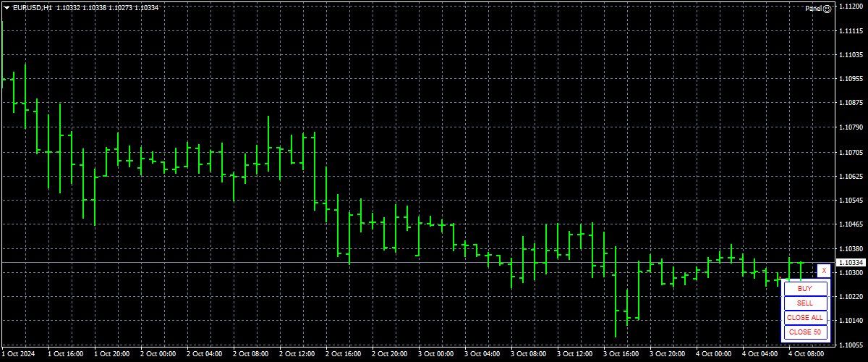The width and height of the screenshot is (868, 362).
Task: Click the time label 2 Oct 20:00
Action: coord(389,354)
